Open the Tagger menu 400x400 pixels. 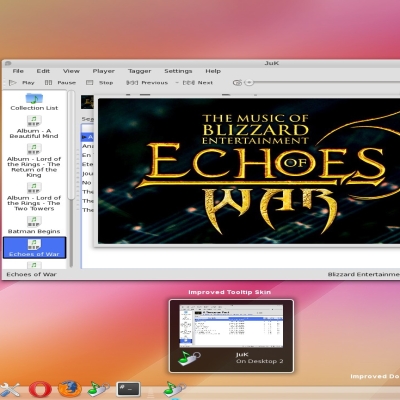[139, 71]
